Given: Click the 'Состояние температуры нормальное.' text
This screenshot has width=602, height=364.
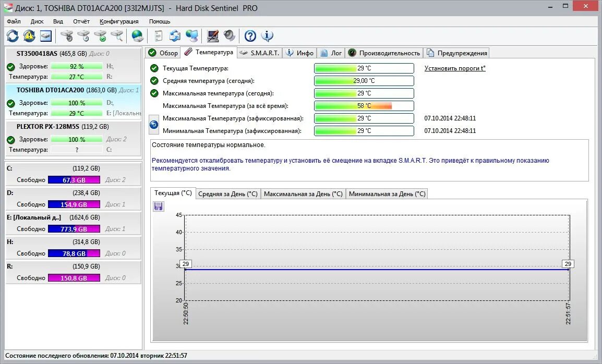Looking at the screenshot, I should click(209, 145).
